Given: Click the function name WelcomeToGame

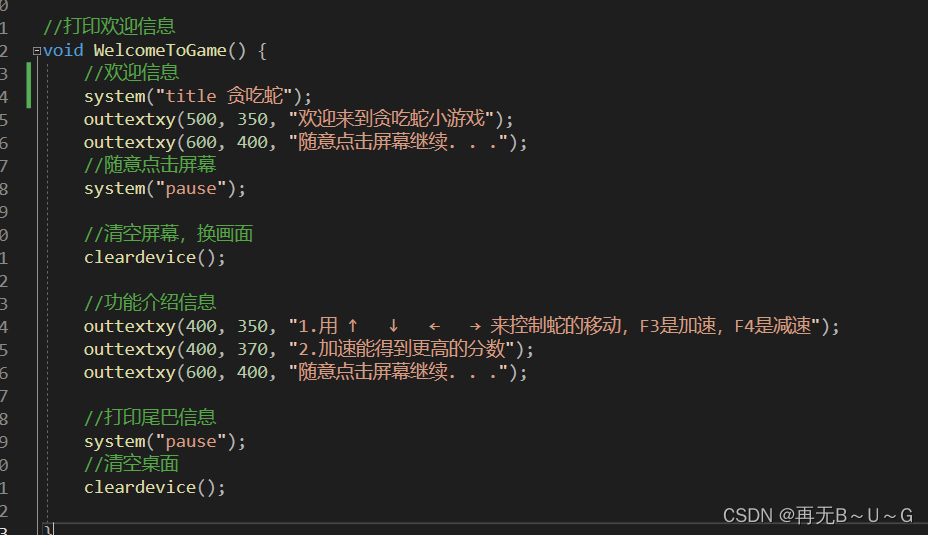Looking at the screenshot, I should tap(160, 50).
